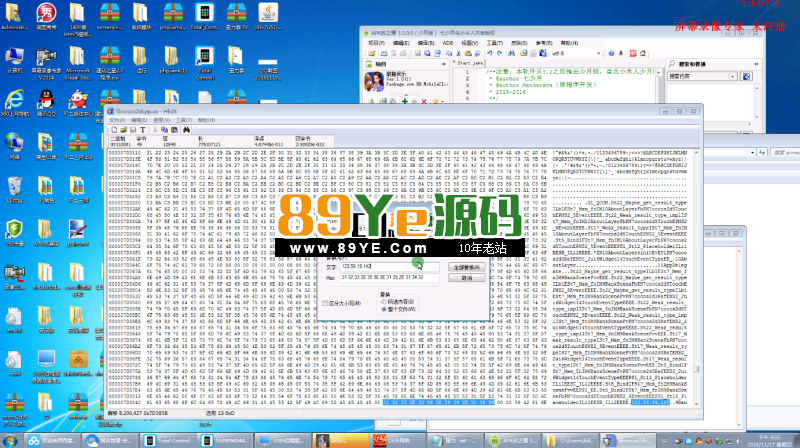The width and height of the screenshot is (800, 448).
Task: Click the home icon in APK改之理 toolbar
Action: [642, 54]
